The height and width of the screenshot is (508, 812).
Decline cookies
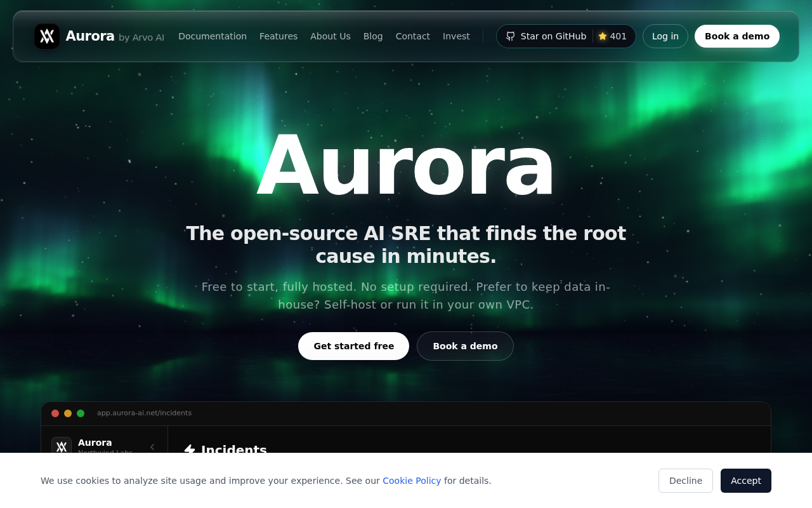point(686,481)
